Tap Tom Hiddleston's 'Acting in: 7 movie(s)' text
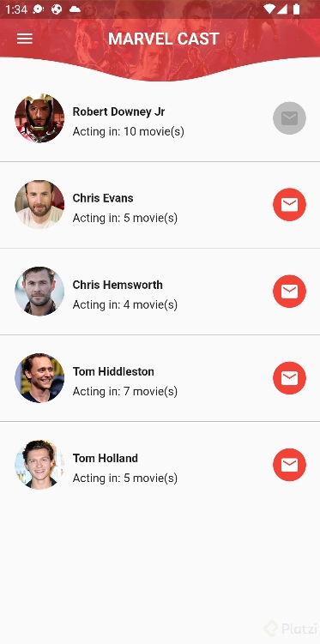This screenshot has height=644, width=320. (125, 391)
